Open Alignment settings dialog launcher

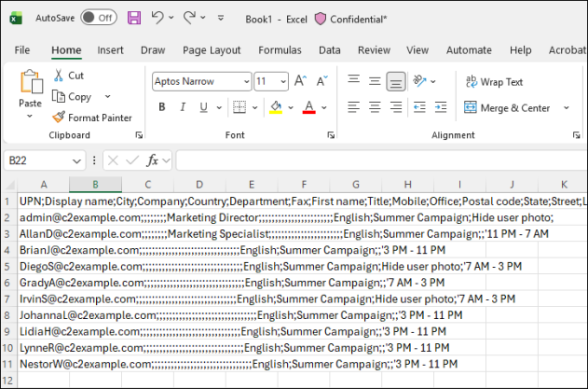577,135
